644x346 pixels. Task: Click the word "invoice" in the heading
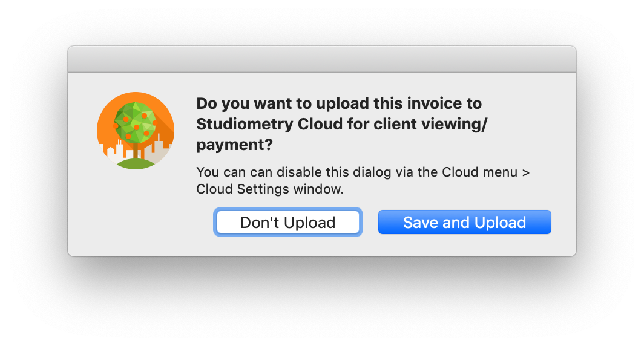[x=434, y=103]
